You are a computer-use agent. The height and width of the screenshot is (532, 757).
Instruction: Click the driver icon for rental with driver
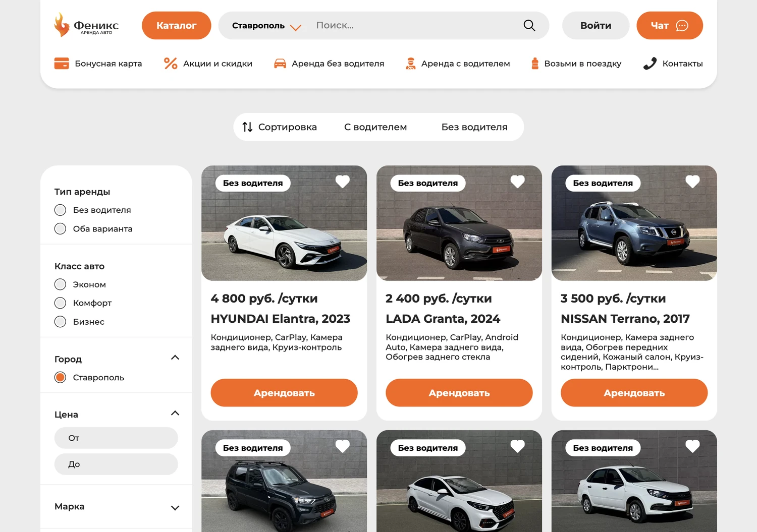point(411,64)
